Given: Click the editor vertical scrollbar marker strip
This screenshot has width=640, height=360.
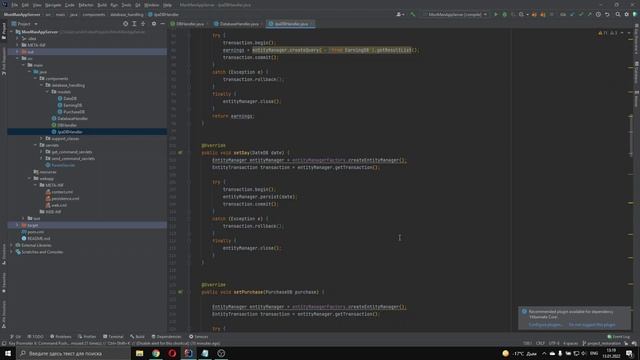Looking at the screenshot, I should [x=631, y=180].
